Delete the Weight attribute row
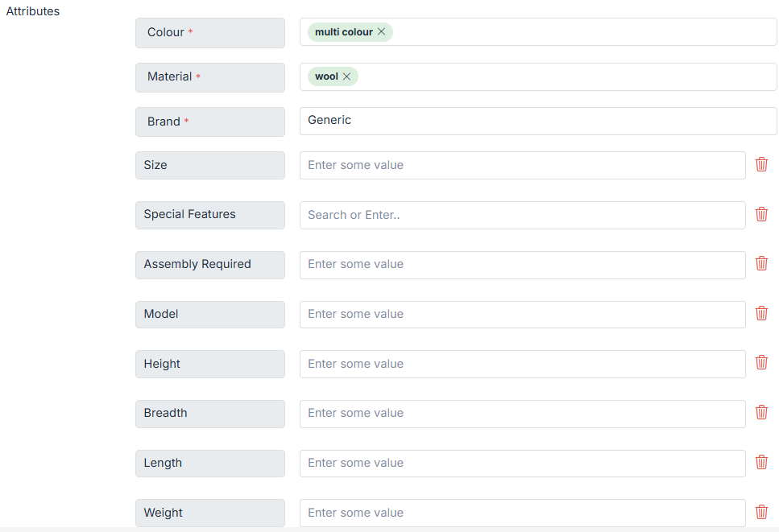 pos(761,513)
